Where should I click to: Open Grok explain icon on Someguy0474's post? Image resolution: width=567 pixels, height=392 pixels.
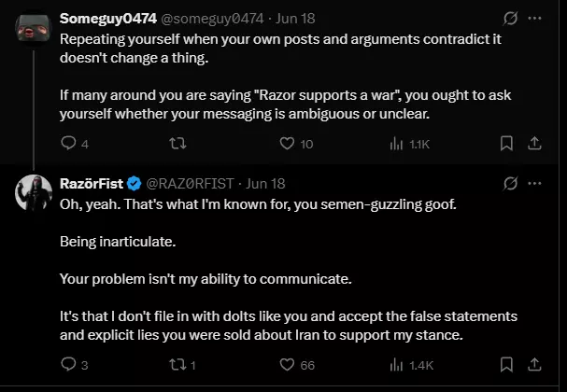[x=510, y=18]
